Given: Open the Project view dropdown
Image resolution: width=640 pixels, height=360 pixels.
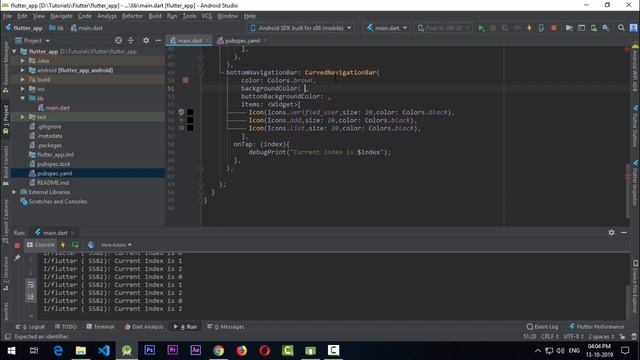Looking at the screenshot, I should [x=33, y=41].
